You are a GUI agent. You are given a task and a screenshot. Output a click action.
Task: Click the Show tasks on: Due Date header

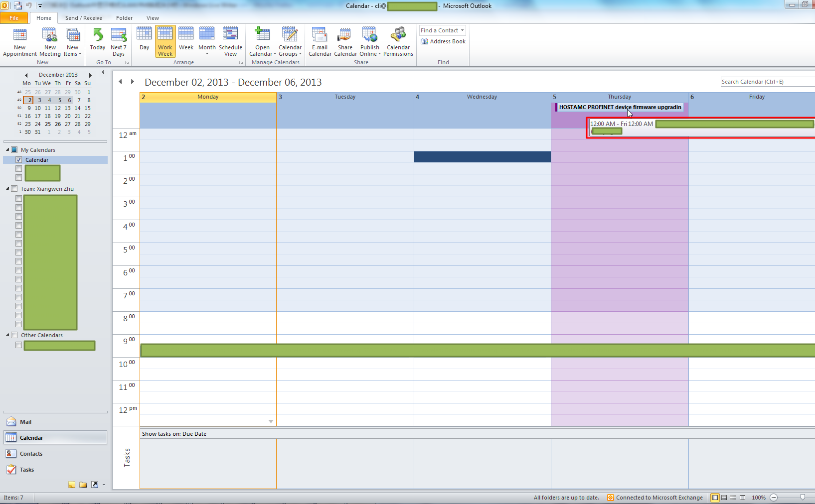tap(174, 434)
